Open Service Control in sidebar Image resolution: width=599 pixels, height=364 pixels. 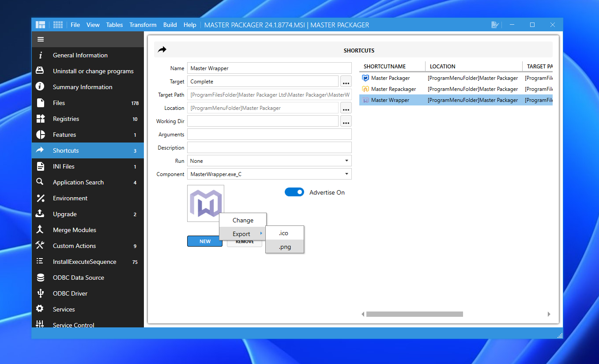click(88, 324)
